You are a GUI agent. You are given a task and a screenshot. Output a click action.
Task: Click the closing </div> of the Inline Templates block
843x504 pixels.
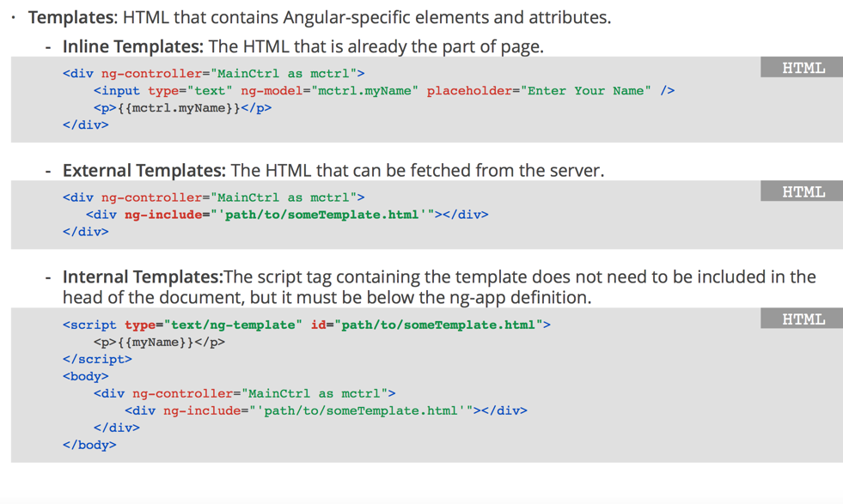pos(85,125)
